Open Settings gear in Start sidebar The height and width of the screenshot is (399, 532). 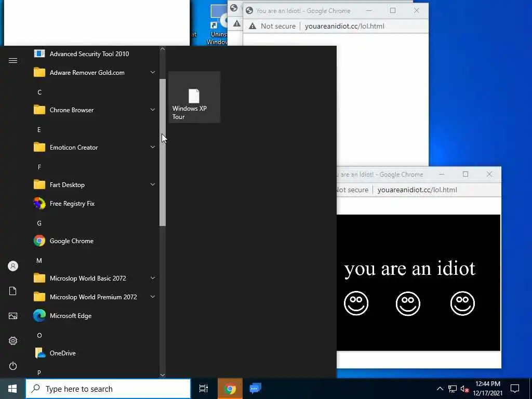point(13,341)
